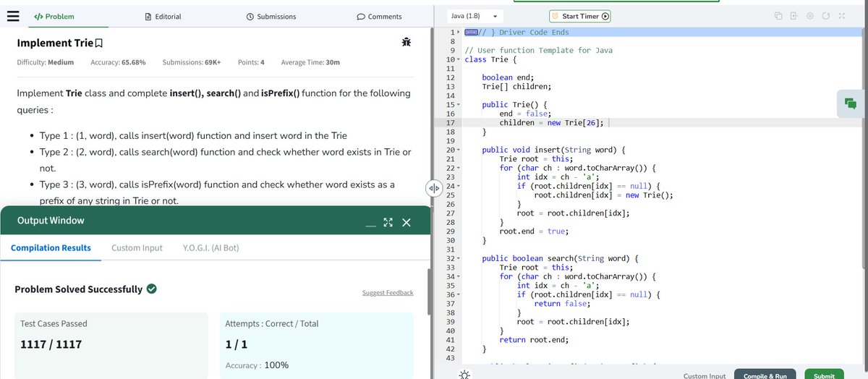868x379 pixels.
Task: Click the import code icon in editor toolbar
Action: point(793,16)
